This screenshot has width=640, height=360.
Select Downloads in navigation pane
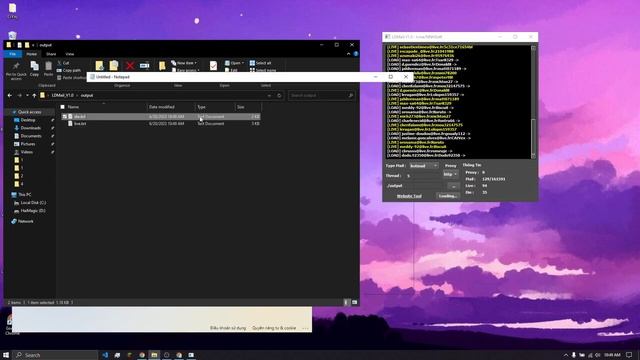[31, 128]
